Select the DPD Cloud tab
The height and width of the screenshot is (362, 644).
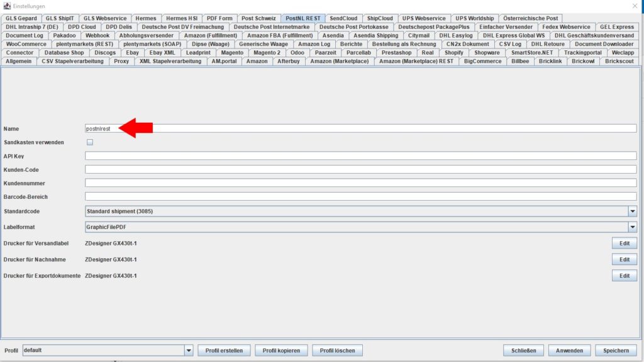[x=82, y=26]
